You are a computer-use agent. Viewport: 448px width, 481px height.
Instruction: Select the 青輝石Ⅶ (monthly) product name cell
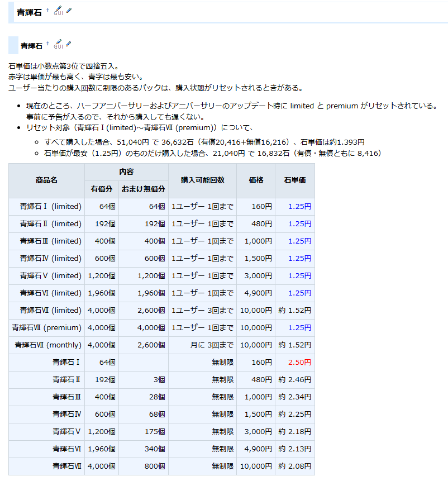click(46, 345)
